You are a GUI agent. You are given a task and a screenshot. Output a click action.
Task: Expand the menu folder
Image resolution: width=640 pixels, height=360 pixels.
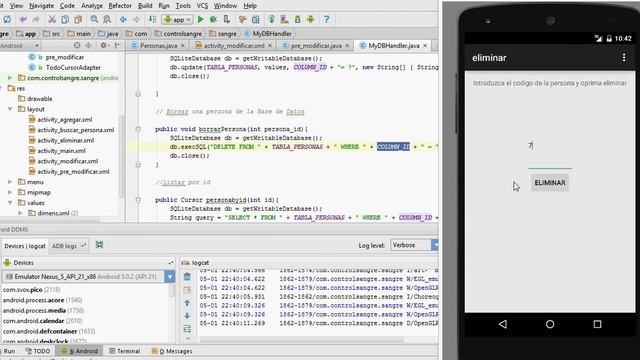coord(10,182)
